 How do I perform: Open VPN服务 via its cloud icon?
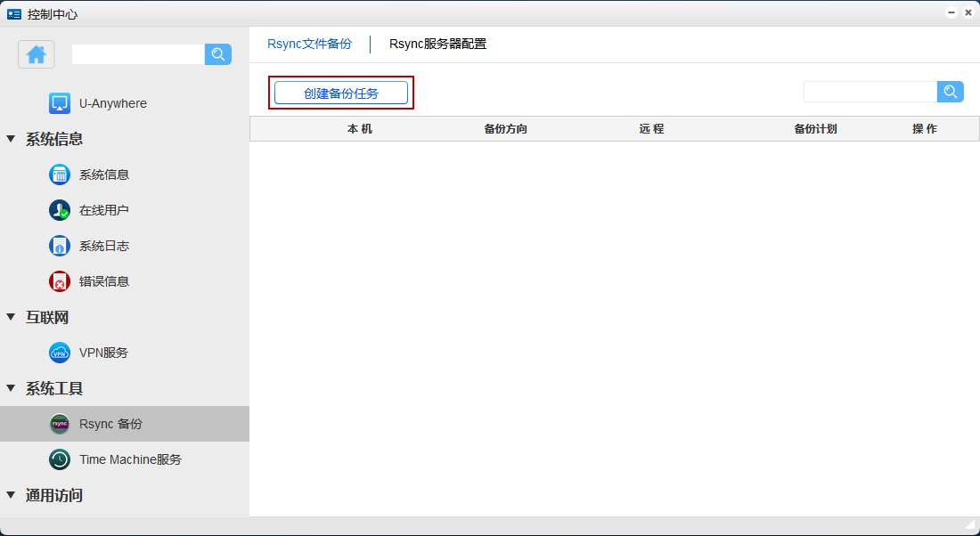point(59,353)
